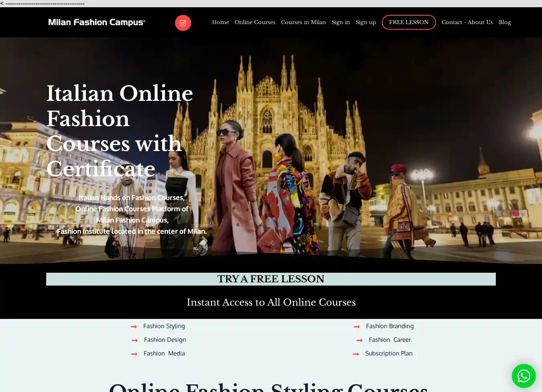Click the Sign in link
This screenshot has height=392, width=542.
[341, 22]
